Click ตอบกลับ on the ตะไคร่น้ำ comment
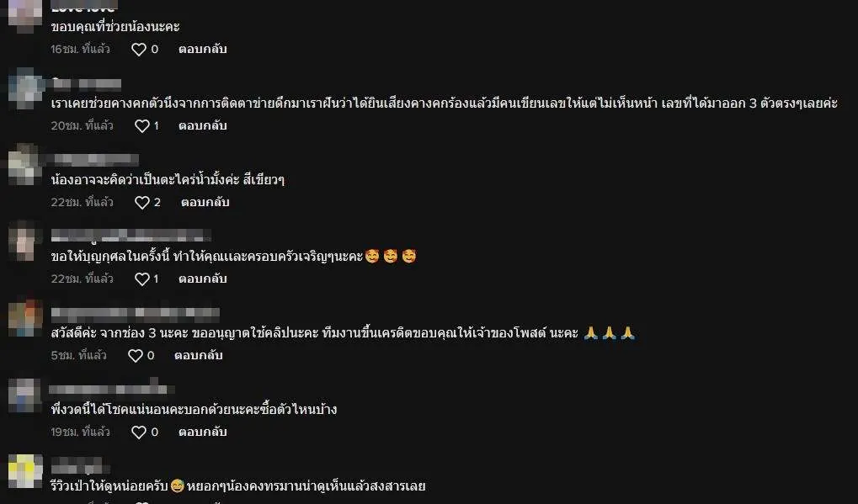Image resolution: width=858 pixels, height=504 pixels. click(x=205, y=202)
